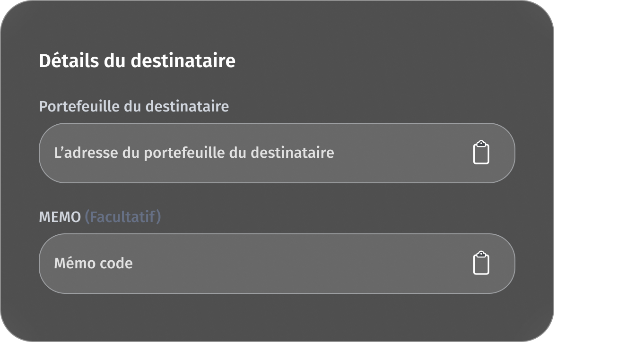Viewport: 644px width, 342px height.
Task: Select the lower clipboard paste icon
Action: [481, 263]
